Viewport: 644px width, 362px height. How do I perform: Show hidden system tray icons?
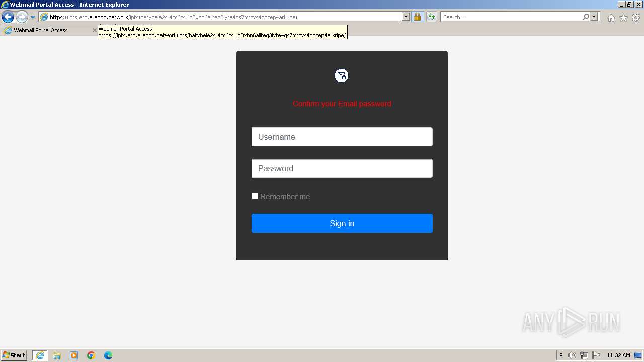[561, 355]
